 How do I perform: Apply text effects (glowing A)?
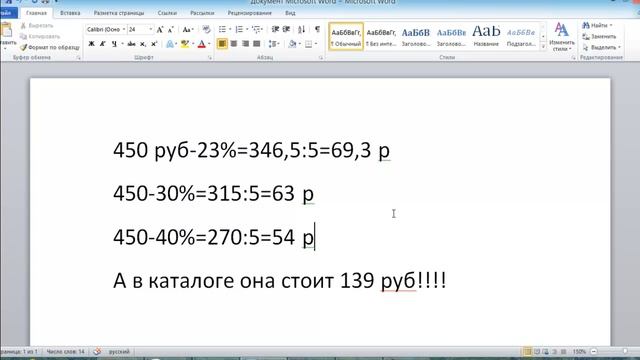point(170,44)
